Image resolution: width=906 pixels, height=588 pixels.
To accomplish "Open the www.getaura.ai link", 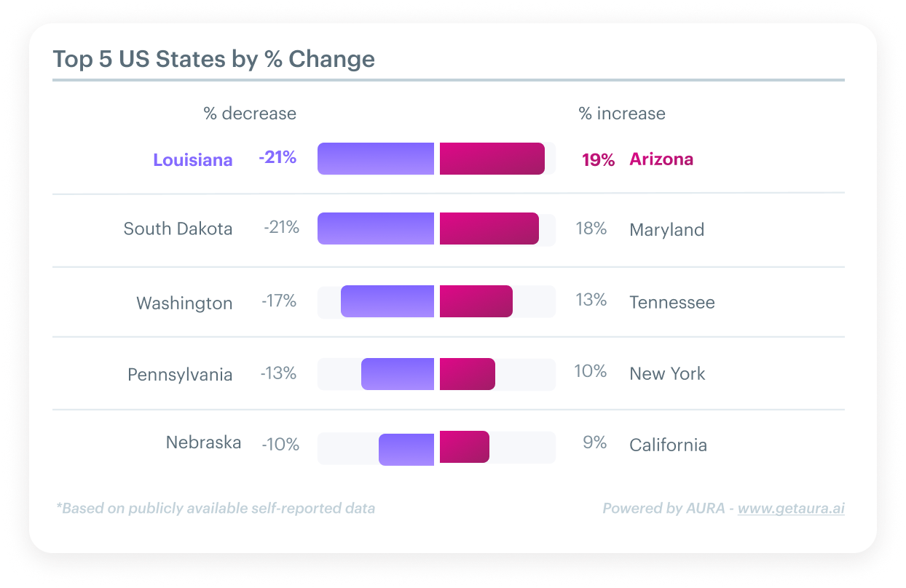I will [x=791, y=509].
